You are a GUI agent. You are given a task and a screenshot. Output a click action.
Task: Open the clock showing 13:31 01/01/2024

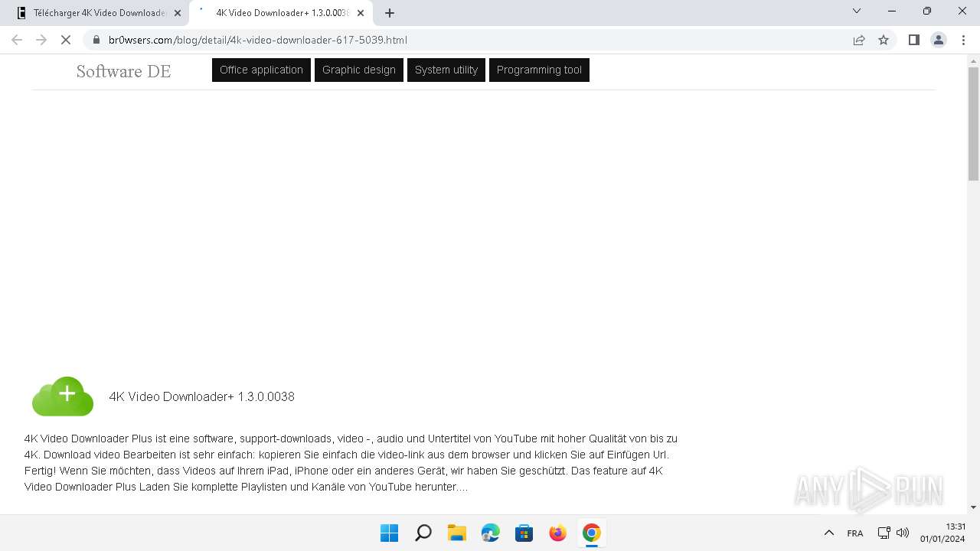(942, 533)
